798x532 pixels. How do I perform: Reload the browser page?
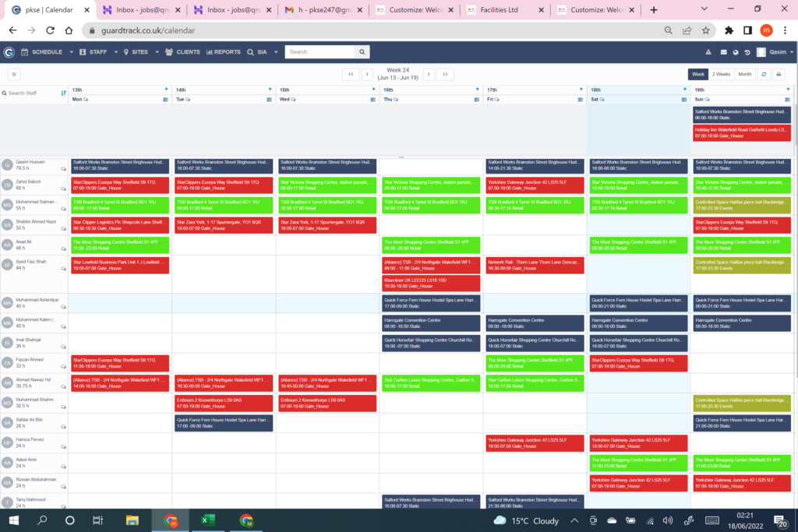click(50, 30)
